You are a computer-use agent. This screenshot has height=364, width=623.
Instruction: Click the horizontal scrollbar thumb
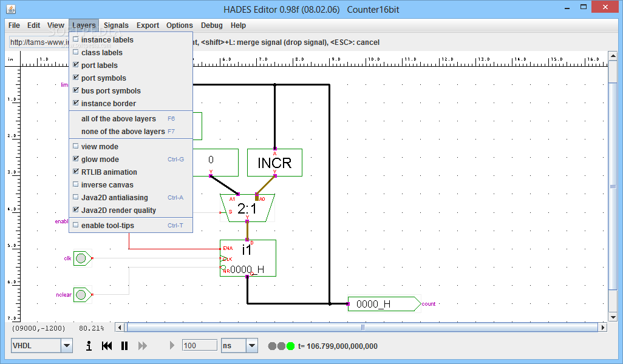click(x=363, y=328)
